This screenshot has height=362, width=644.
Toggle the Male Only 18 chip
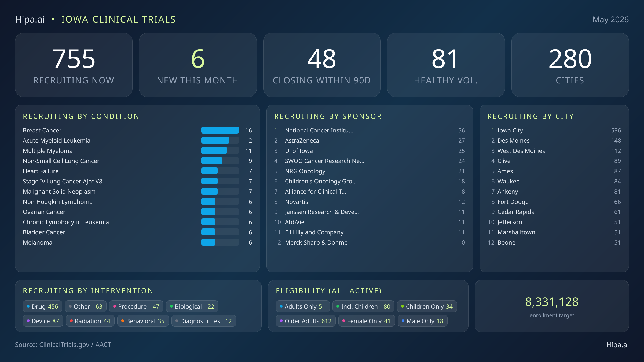pos(422,321)
